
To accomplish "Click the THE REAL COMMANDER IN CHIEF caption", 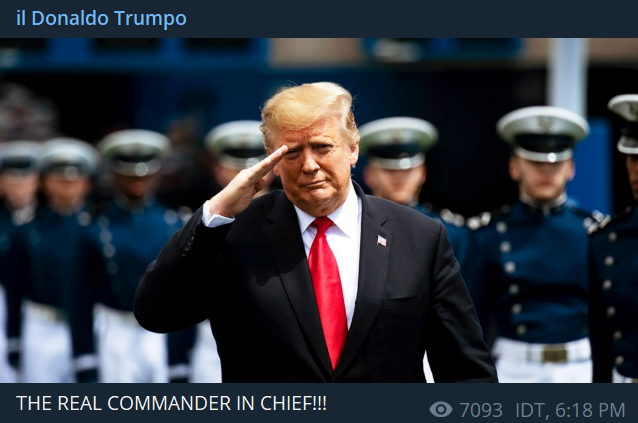I will [171, 403].
